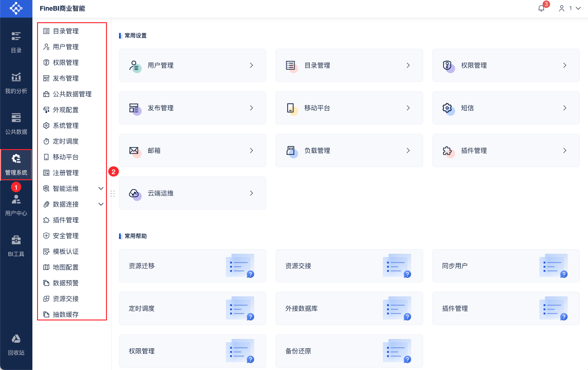Image resolution: width=588 pixels, height=370 pixels.
Task: Click the notification bell icon
Action: [541, 8]
